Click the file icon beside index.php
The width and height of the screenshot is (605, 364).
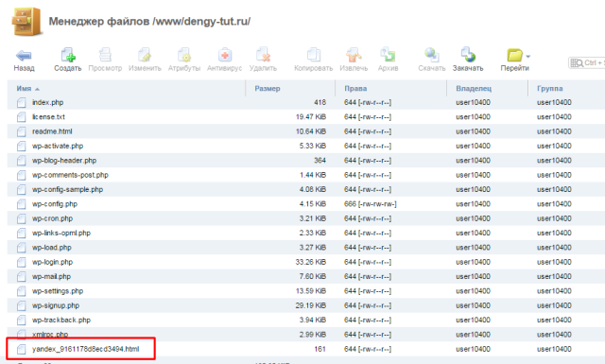21,102
